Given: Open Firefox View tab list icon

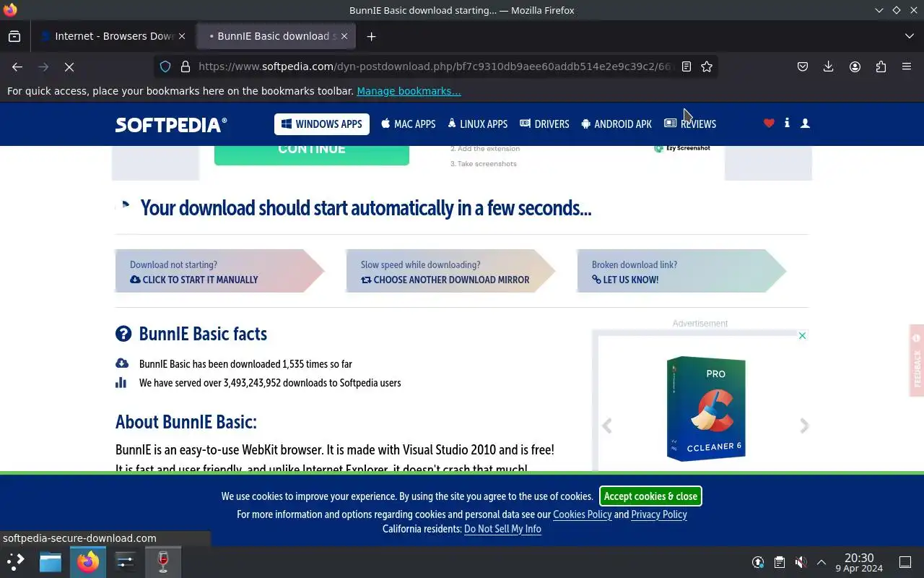Looking at the screenshot, I should pos(14,36).
